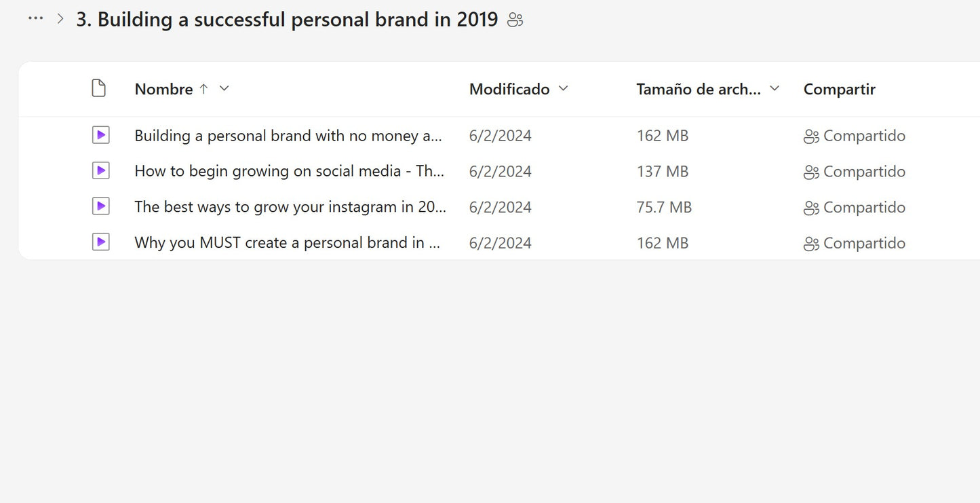Image resolution: width=980 pixels, height=503 pixels.
Task: Open the breadcrumb ellipsis menu
Action: pyautogui.click(x=35, y=19)
